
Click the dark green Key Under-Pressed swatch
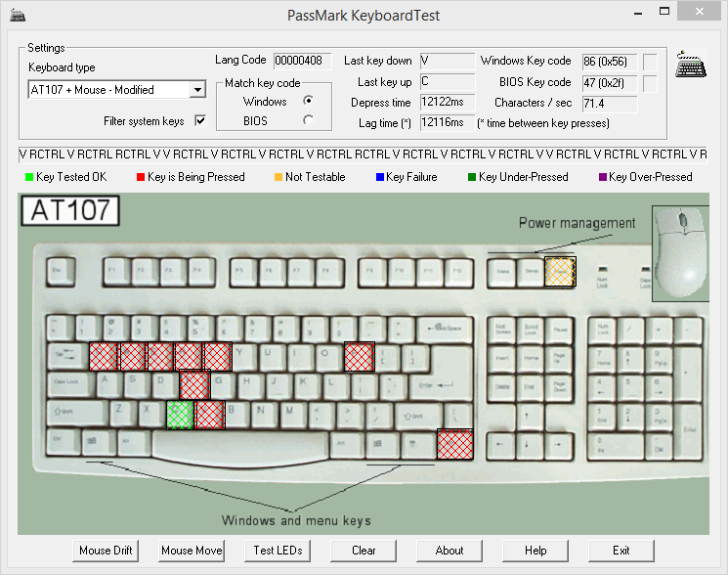[472, 177]
